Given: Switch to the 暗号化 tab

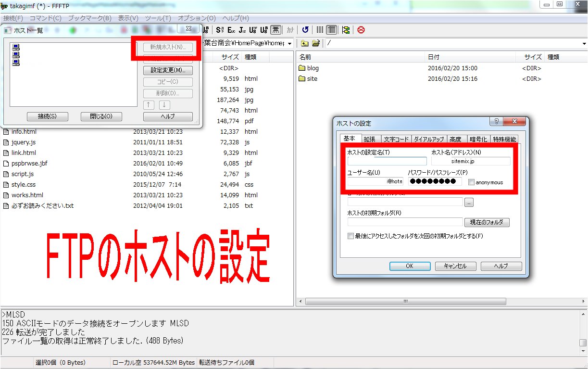Looking at the screenshot, I should 478,139.
